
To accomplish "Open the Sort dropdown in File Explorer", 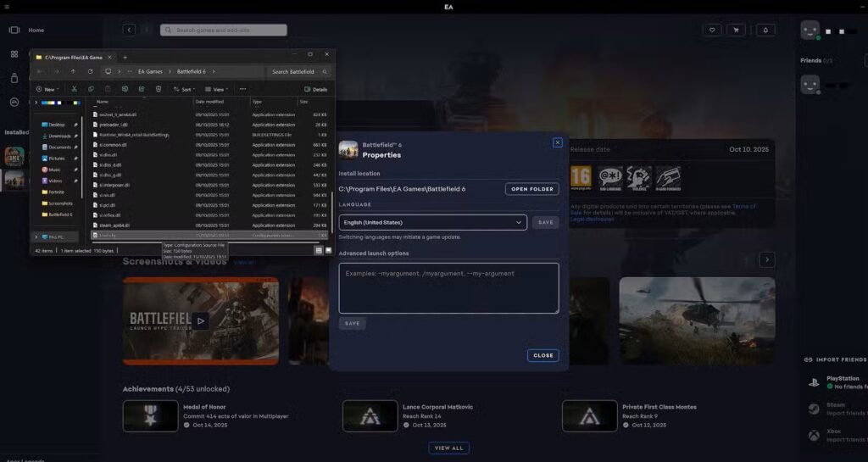I will coord(184,89).
